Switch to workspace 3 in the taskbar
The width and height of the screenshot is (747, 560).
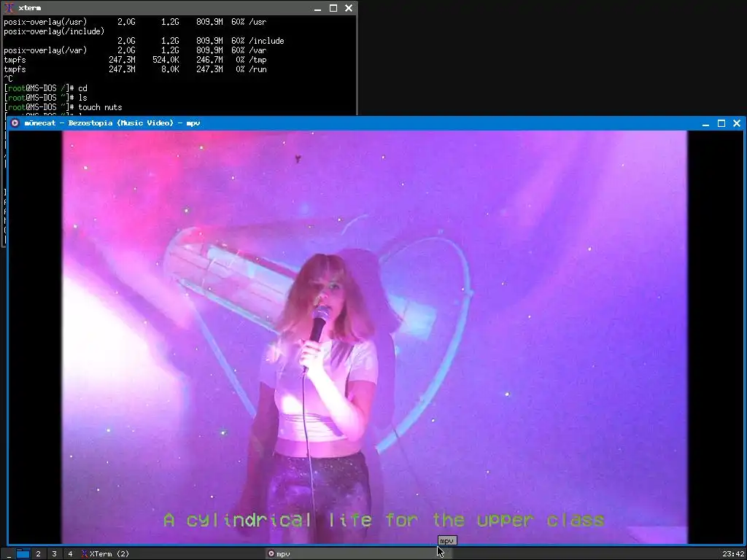pyautogui.click(x=54, y=554)
